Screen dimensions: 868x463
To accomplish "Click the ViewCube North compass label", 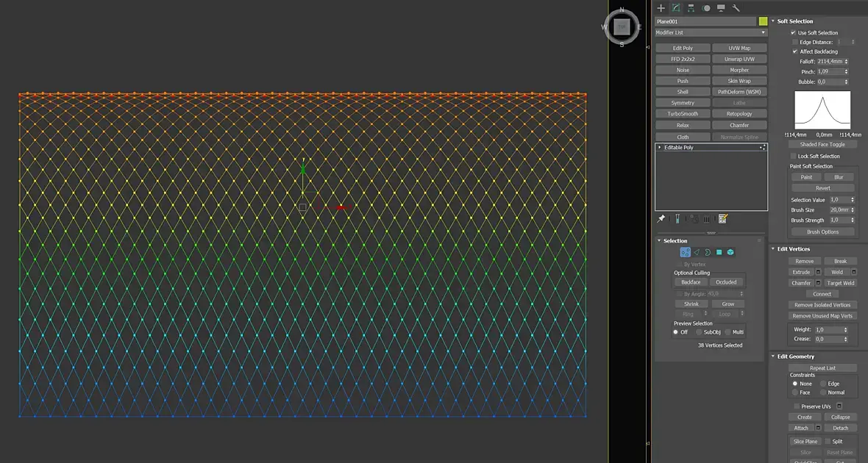I will (x=622, y=10).
